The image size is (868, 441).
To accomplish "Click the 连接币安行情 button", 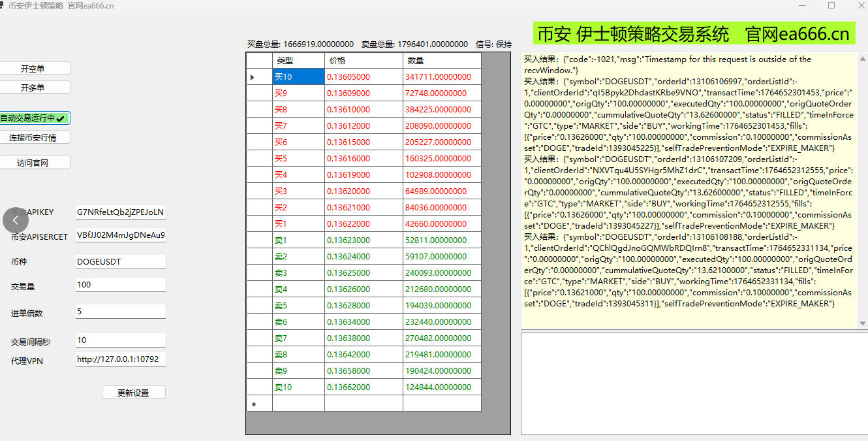I will pos(34,138).
